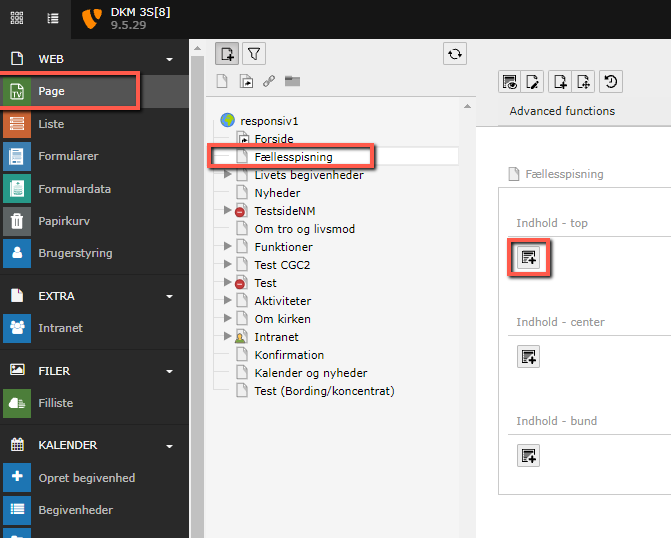671x538 pixels.
Task: Add content in Indhold - bund
Action: [x=528, y=455]
